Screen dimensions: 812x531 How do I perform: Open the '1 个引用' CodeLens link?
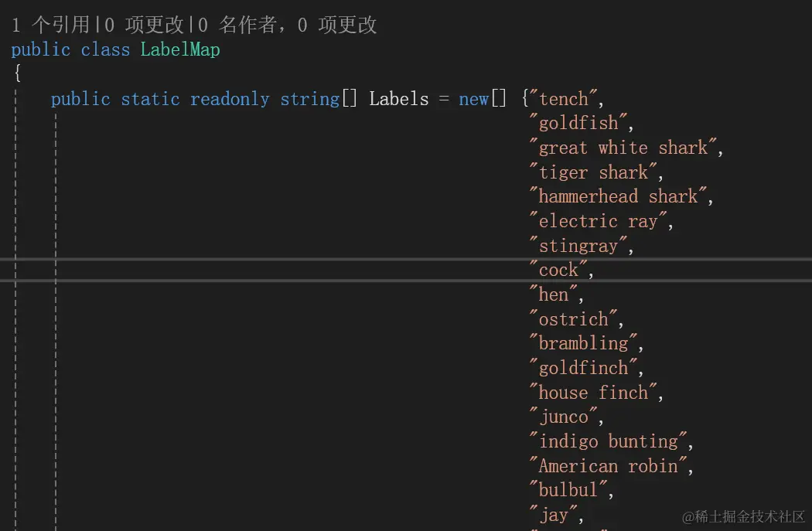pos(50,24)
